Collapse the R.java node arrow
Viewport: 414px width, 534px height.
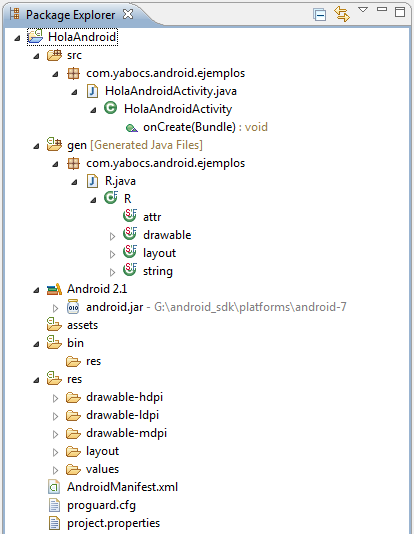(75, 183)
